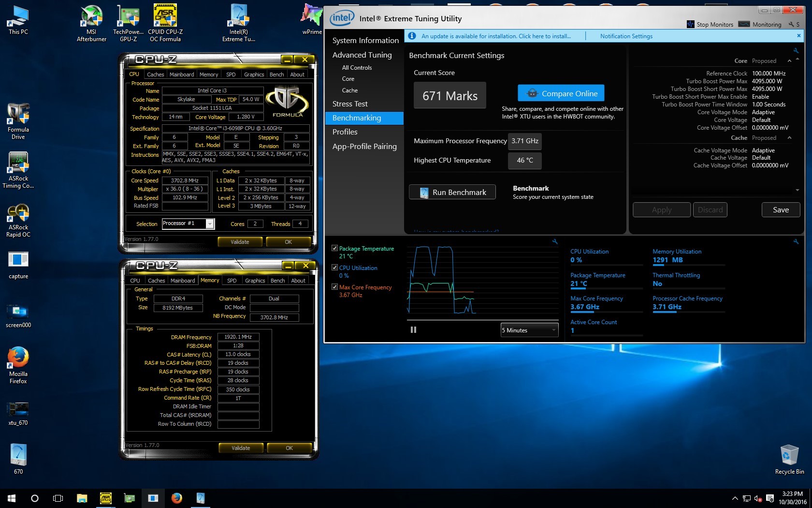Open the 670 desktop file
This screenshot has width=812, height=508.
18,459
